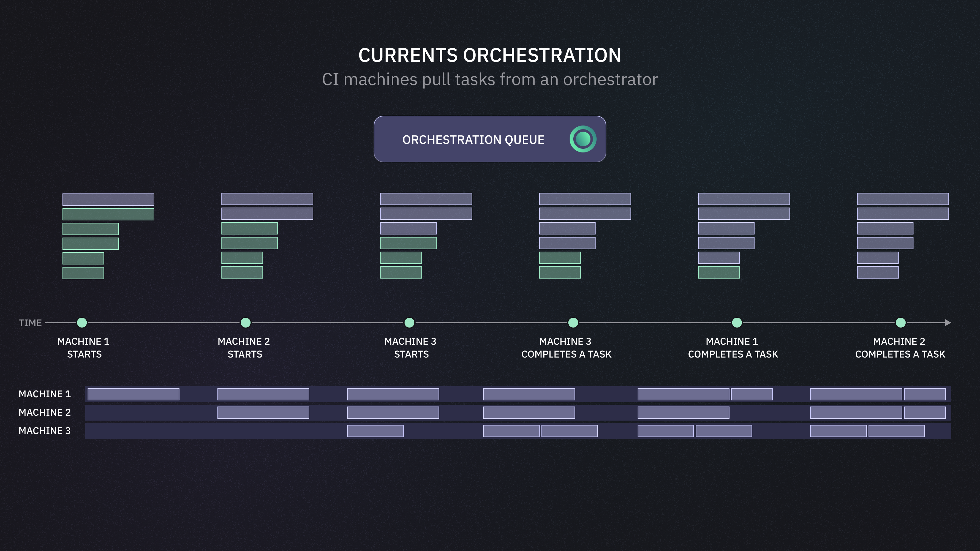Click the TIME label on the timeline
This screenshot has width=980, height=551.
[x=30, y=323]
